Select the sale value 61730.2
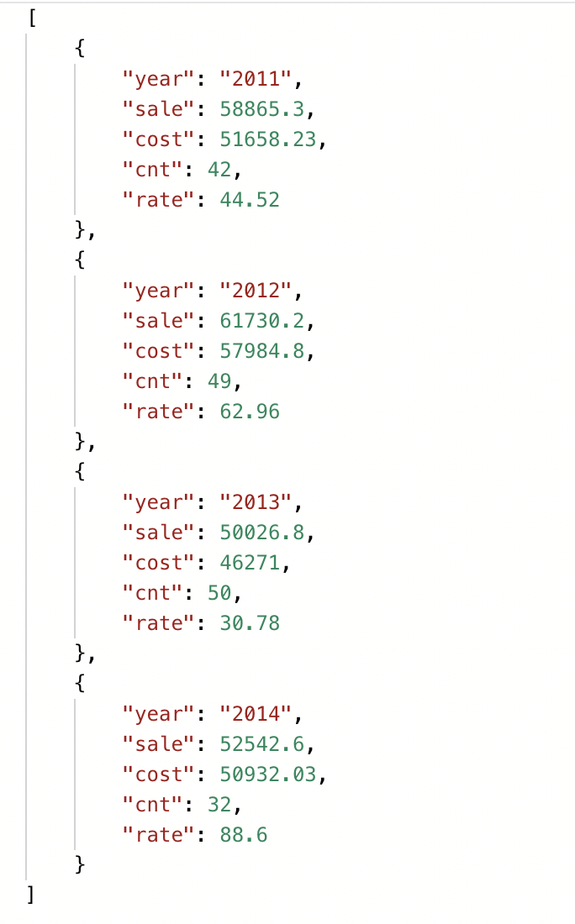The height and width of the screenshot is (924, 575). [261, 321]
